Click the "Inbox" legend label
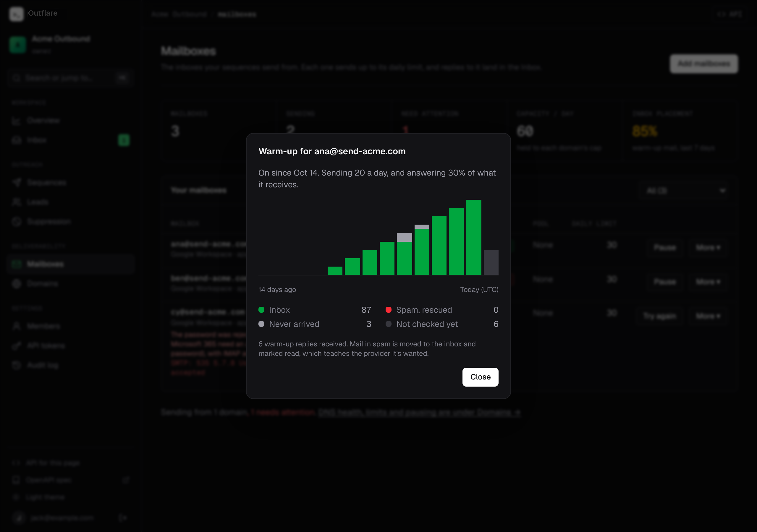The width and height of the screenshot is (757, 532). click(x=279, y=310)
